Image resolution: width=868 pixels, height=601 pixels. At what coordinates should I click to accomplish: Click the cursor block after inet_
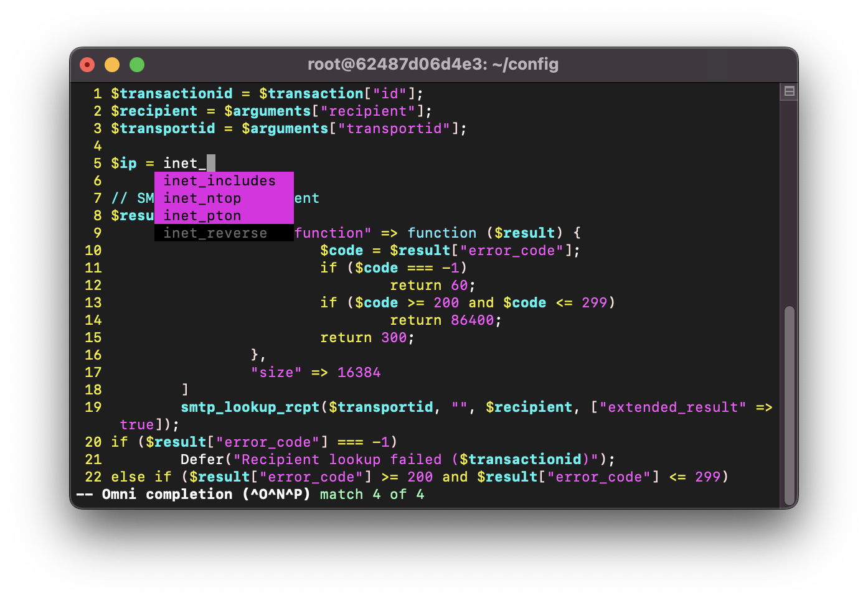[x=211, y=163]
